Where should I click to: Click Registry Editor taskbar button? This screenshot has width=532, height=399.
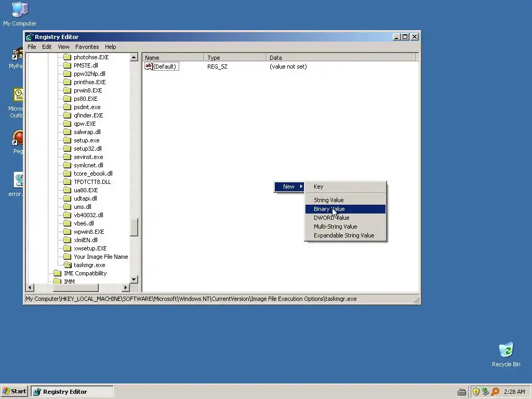(72, 392)
